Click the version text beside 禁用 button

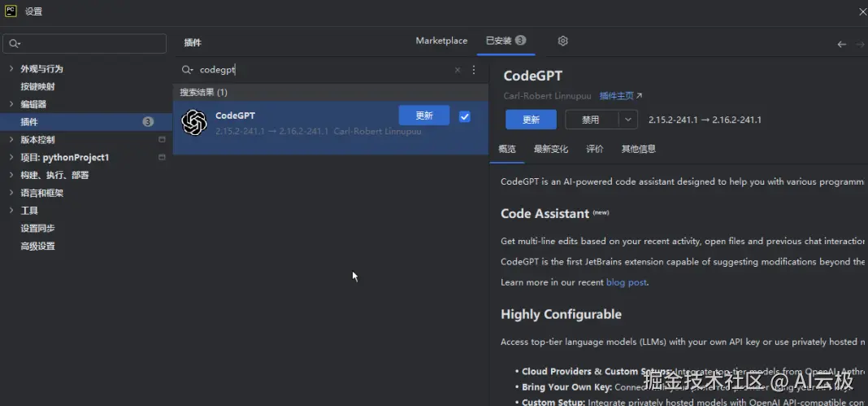click(x=705, y=120)
